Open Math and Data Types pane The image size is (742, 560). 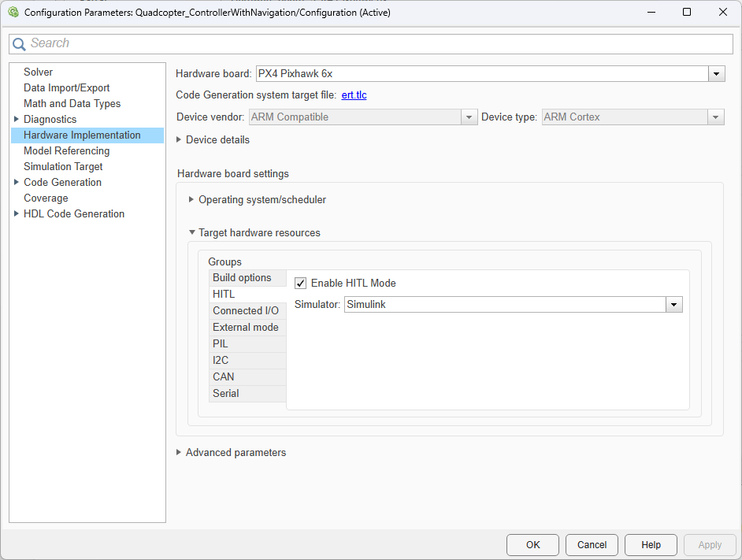72,103
